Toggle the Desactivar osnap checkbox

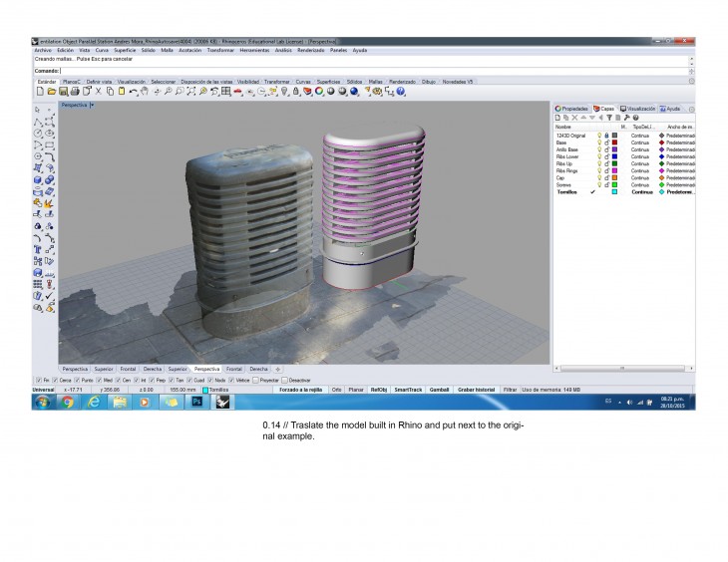coord(284,380)
